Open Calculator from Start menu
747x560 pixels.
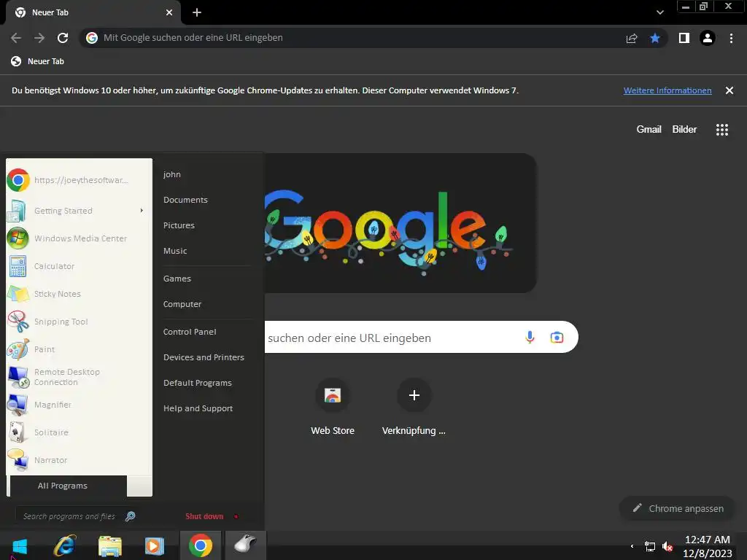[x=79, y=266]
